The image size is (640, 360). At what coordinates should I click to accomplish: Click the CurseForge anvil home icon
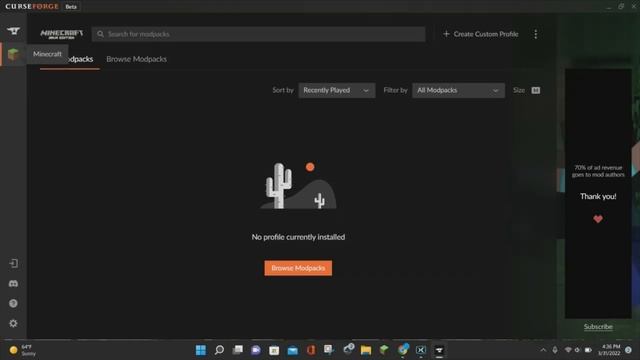point(13,31)
